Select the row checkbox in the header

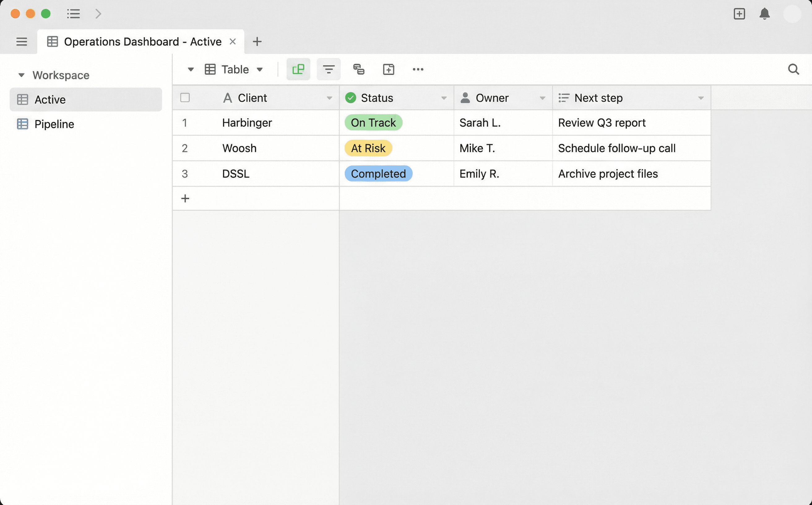point(185,97)
